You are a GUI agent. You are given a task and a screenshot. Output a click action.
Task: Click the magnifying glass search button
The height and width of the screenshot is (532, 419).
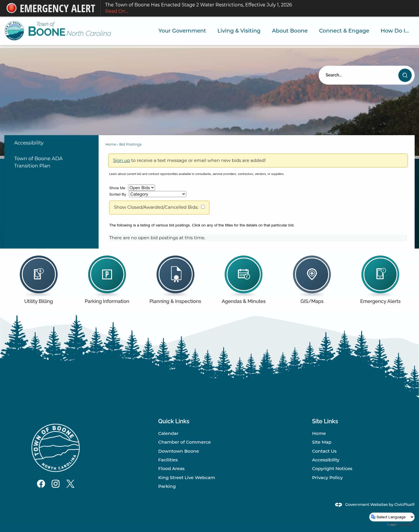tap(405, 75)
